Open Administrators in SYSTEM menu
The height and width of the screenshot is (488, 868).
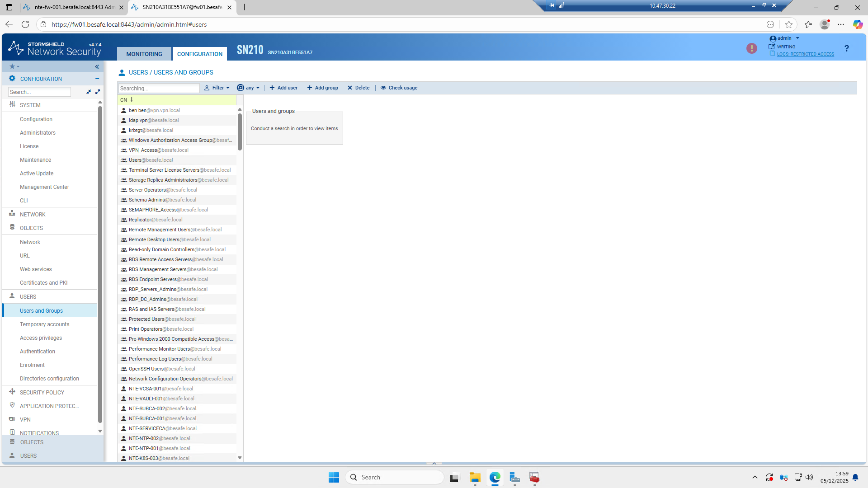38,133
